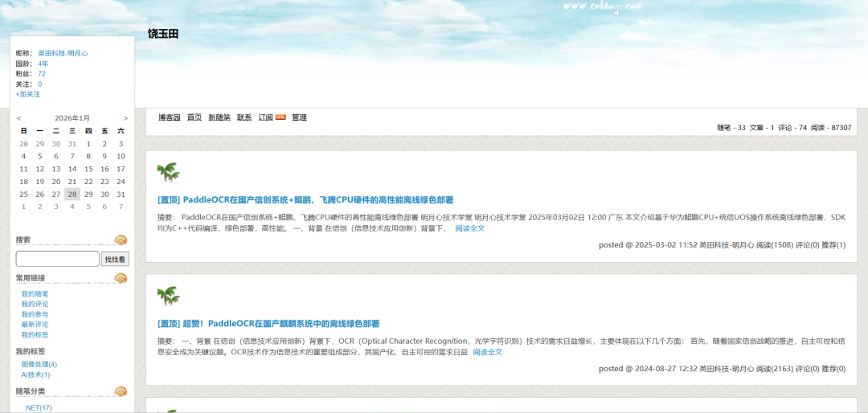
Task: Open the 我的随笔 sidebar link
Action: 35,294
